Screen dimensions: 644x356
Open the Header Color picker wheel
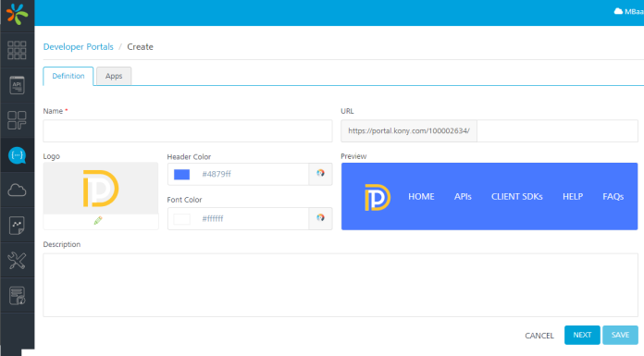(x=320, y=174)
